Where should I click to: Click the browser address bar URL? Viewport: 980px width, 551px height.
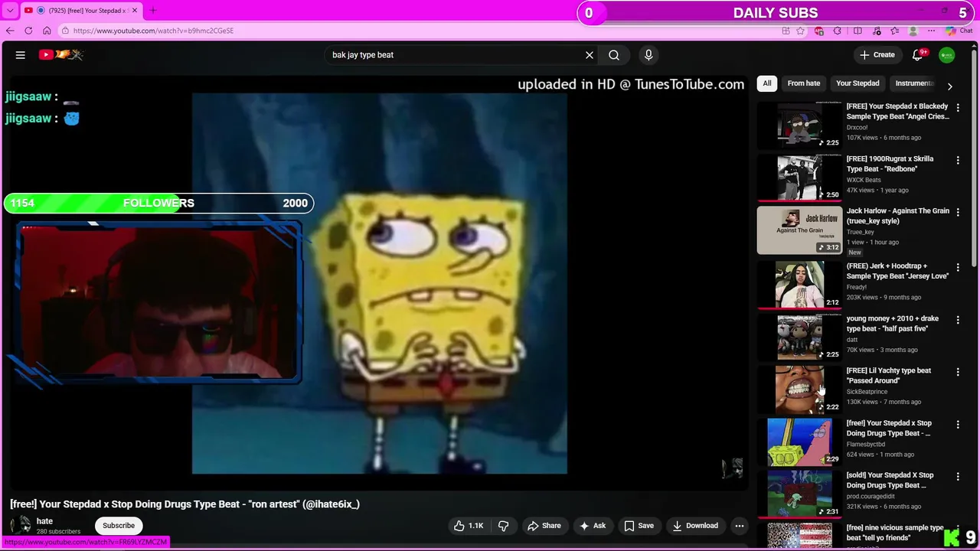[x=153, y=31]
